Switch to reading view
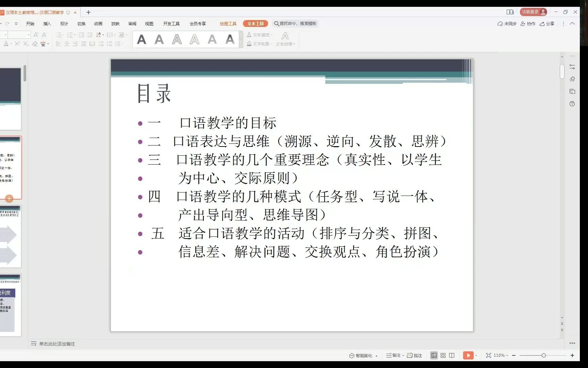 pyautogui.click(x=452, y=355)
